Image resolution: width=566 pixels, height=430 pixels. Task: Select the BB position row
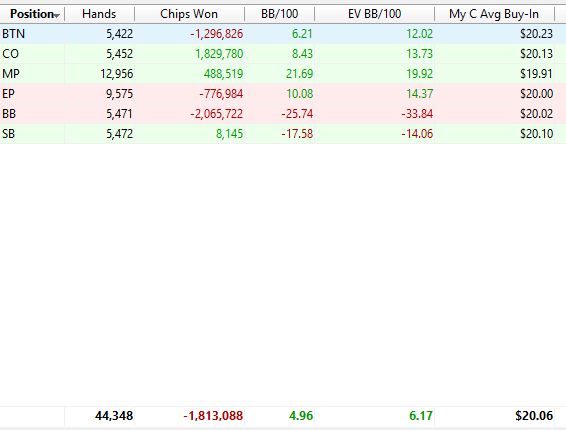coord(283,114)
